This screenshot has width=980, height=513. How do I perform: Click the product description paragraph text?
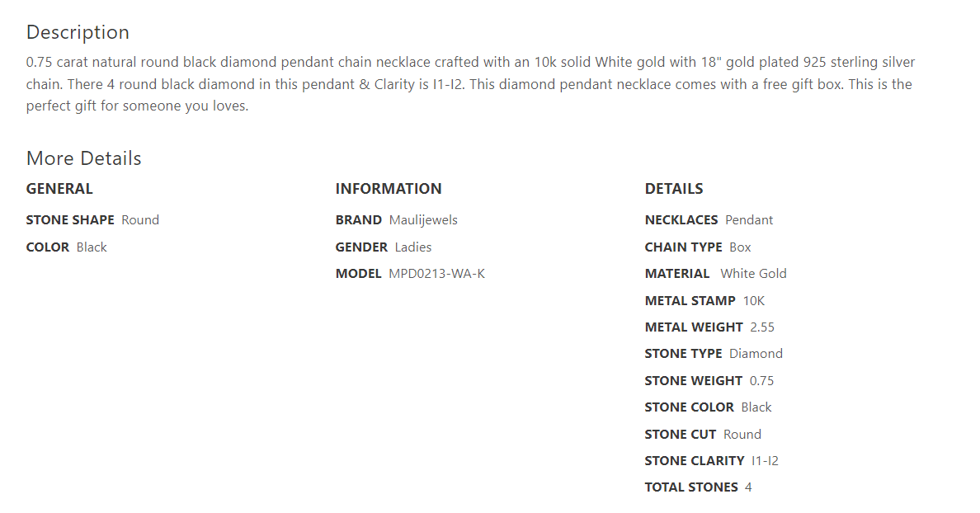click(470, 84)
